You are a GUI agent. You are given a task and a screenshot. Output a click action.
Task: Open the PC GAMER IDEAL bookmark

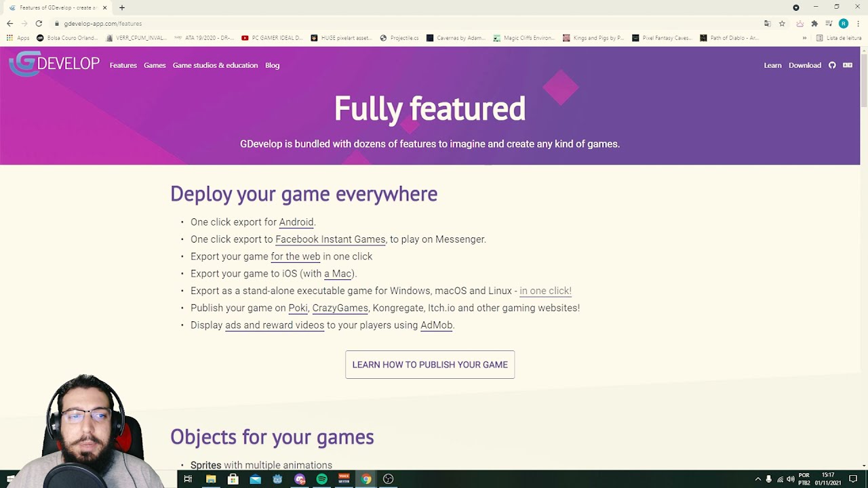pos(272,38)
